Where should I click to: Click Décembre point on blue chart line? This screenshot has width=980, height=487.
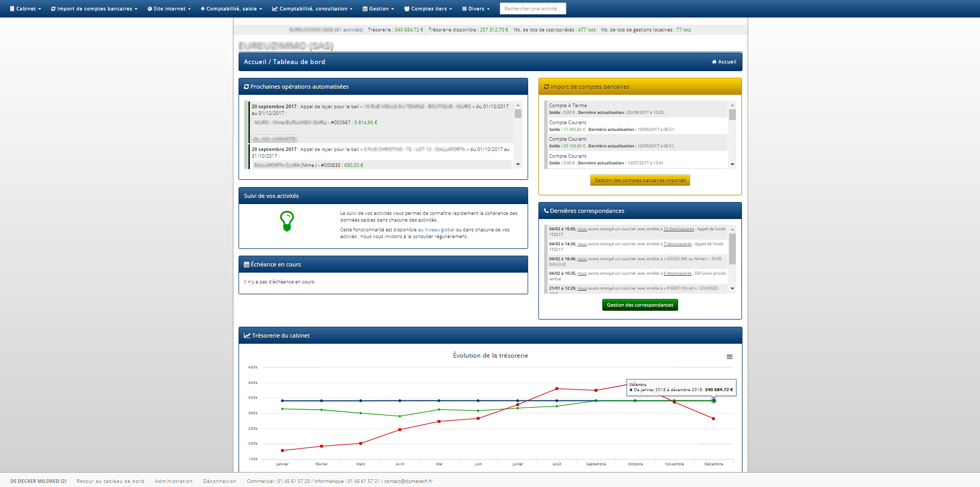(x=714, y=400)
